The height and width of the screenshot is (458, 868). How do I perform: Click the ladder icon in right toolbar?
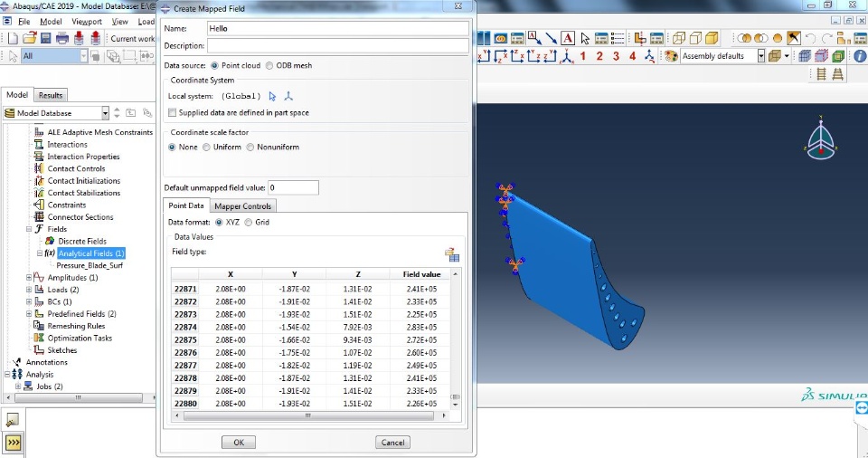pos(822,73)
